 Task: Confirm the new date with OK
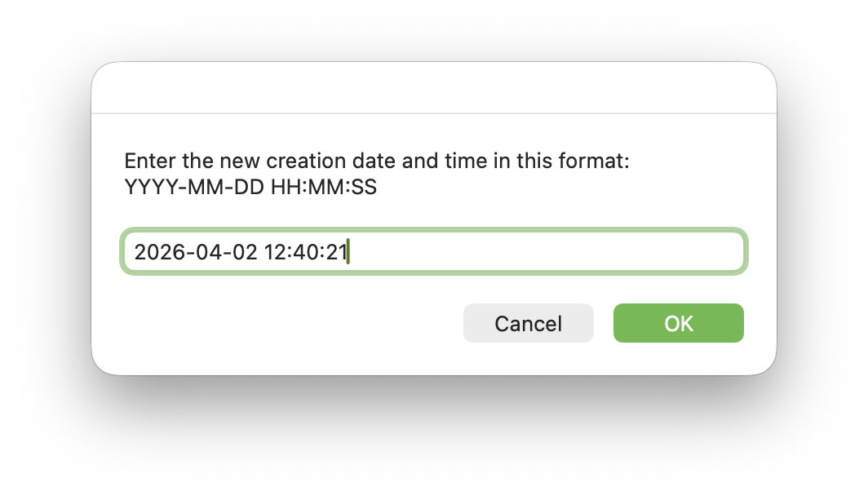click(x=678, y=323)
